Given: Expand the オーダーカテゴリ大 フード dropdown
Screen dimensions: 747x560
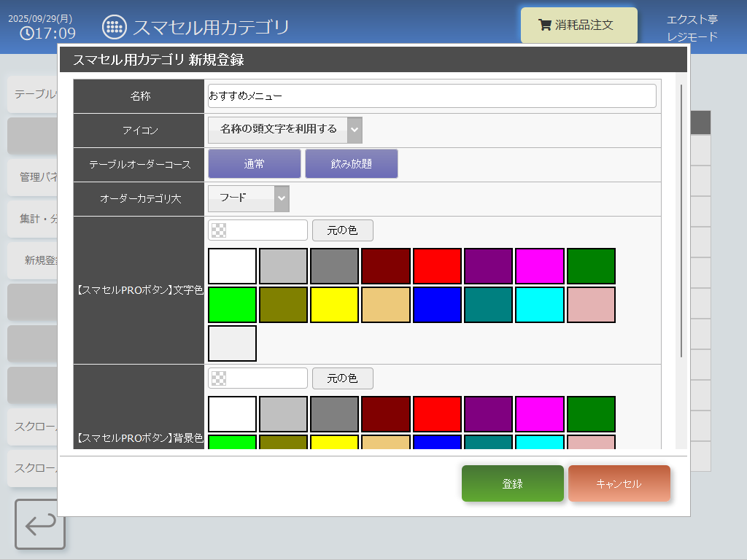Looking at the screenshot, I should coord(248,198).
